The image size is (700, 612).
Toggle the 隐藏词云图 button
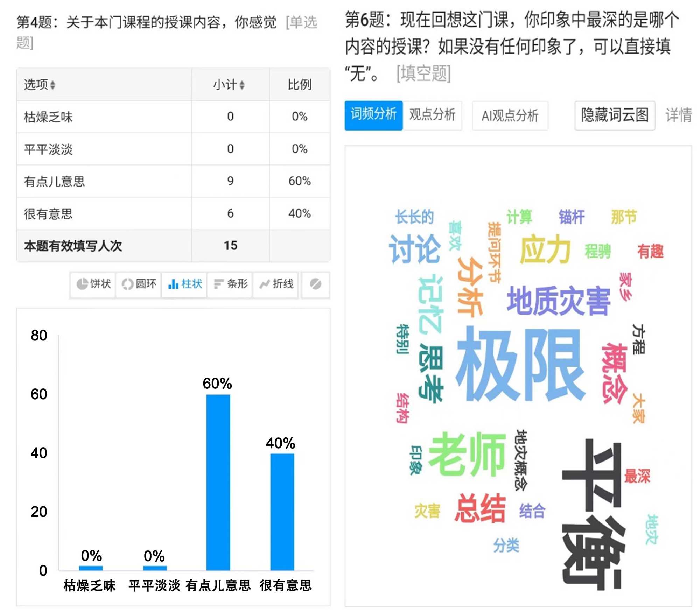[615, 115]
